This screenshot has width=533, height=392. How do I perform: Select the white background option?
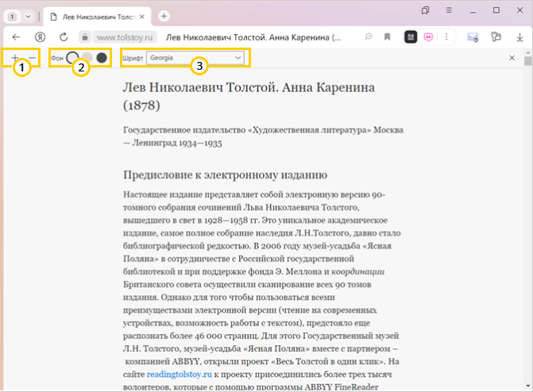pos(72,58)
